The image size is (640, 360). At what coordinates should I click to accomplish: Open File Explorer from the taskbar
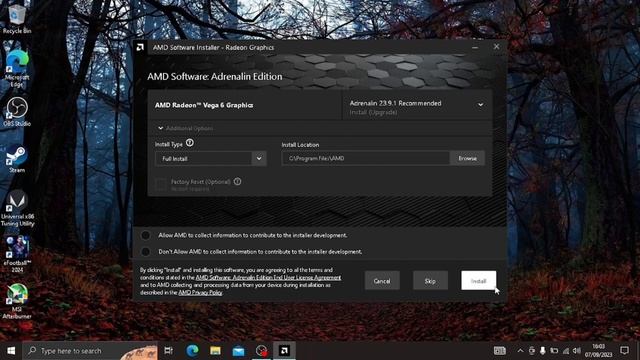point(215,351)
